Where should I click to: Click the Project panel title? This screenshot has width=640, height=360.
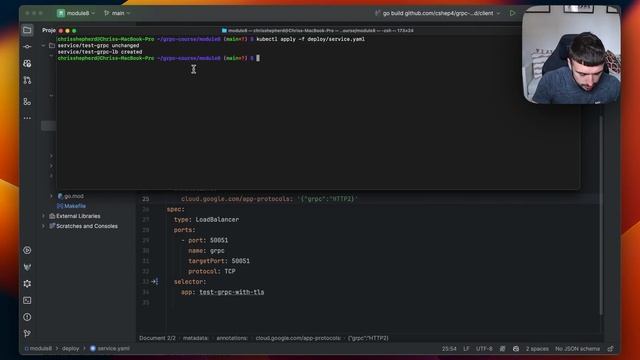[49, 30]
